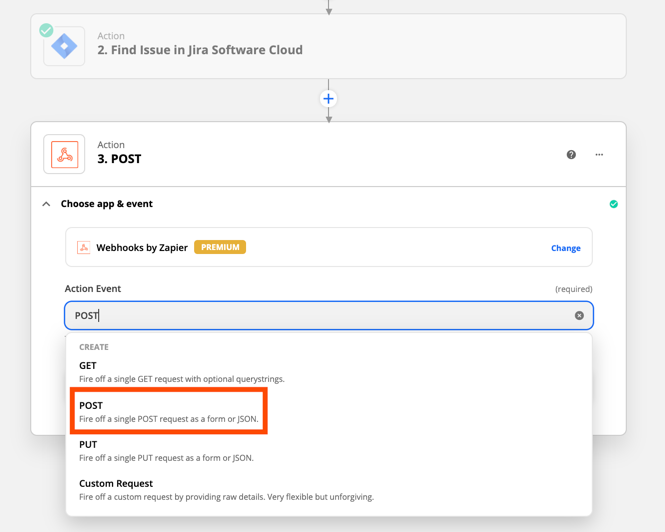
Task: Click the Change link for the app
Action: [x=565, y=248]
